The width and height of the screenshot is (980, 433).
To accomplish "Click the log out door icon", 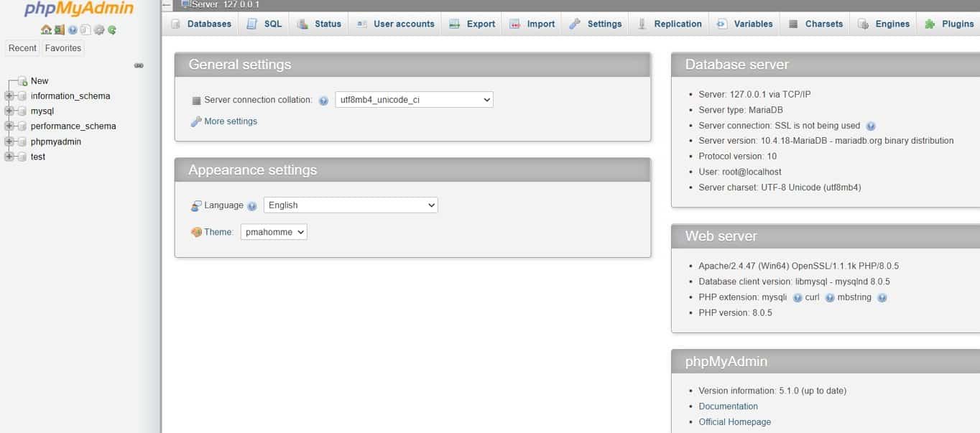I will pyautogui.click(x=60, y=30).
